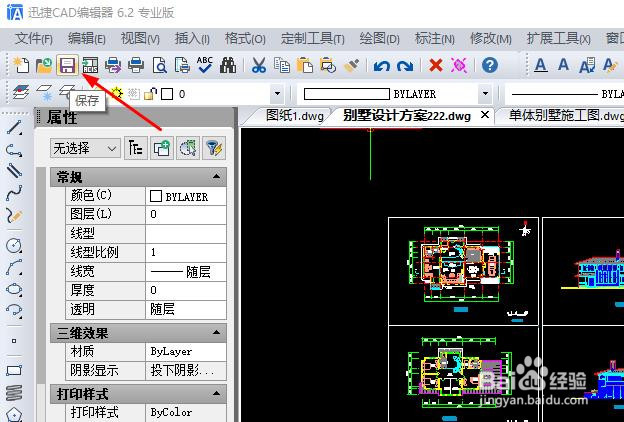Screen dimensions: 624x422
Task: Click the magenta purge icon
Action: (458, 65)
